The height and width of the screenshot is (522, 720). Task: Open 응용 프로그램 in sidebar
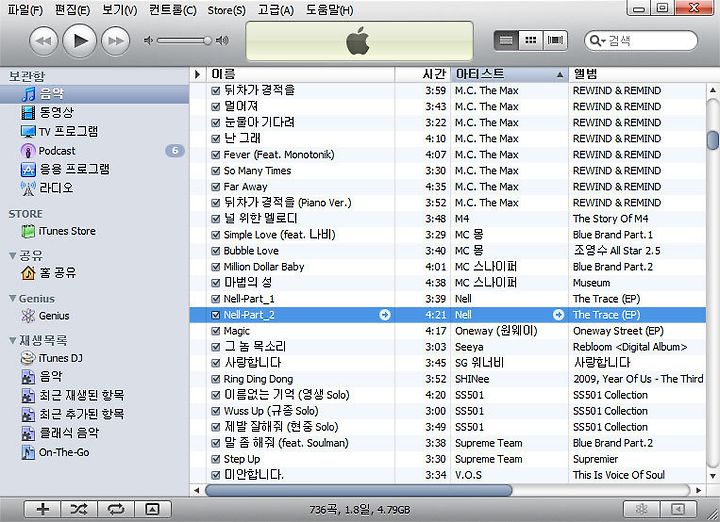coord(94,169)
